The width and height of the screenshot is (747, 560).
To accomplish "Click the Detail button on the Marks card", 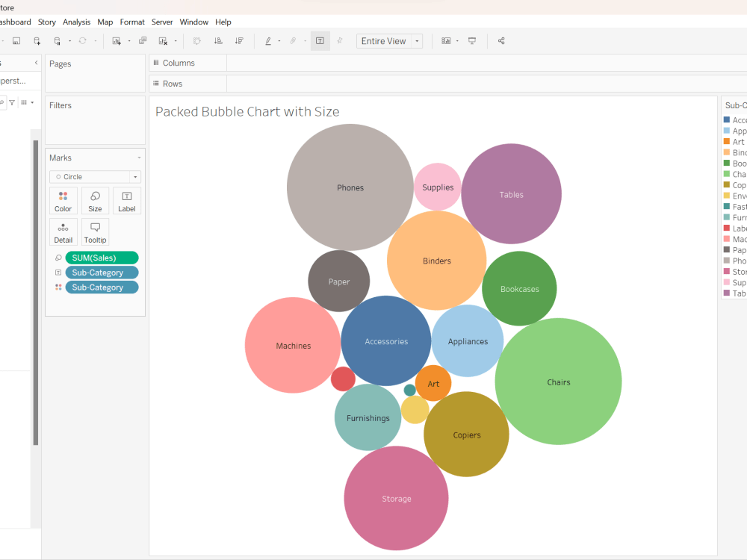I will 63,231.
